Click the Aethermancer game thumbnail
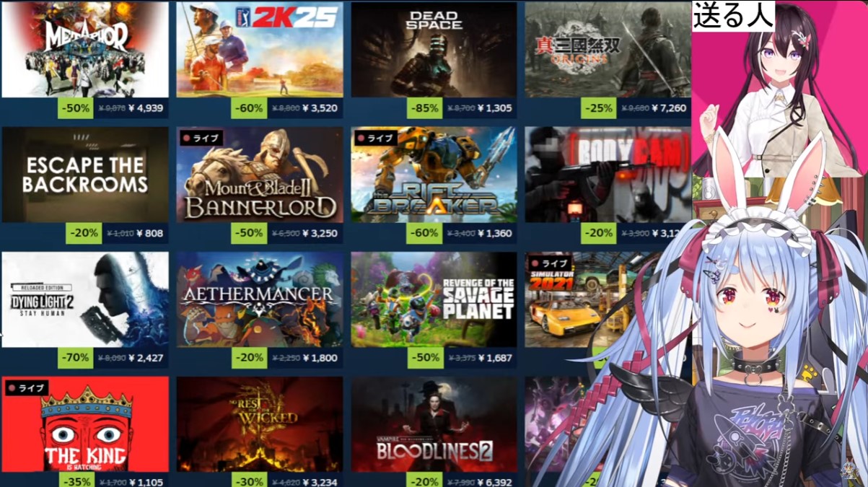Viewport: 868px width, 487px height. 260,299
